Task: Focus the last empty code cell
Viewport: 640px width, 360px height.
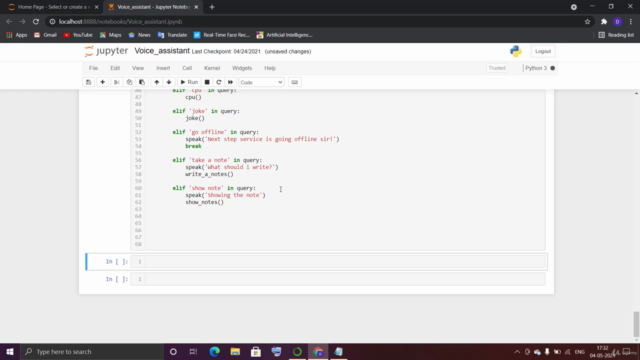Action: (x=345, y=279)
